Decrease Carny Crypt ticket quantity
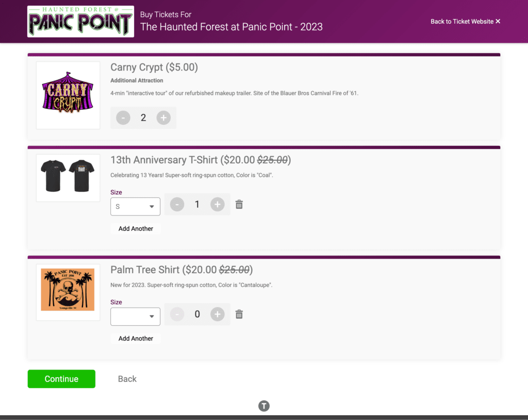This screenshot has height=420, width=528. (123, 118)
